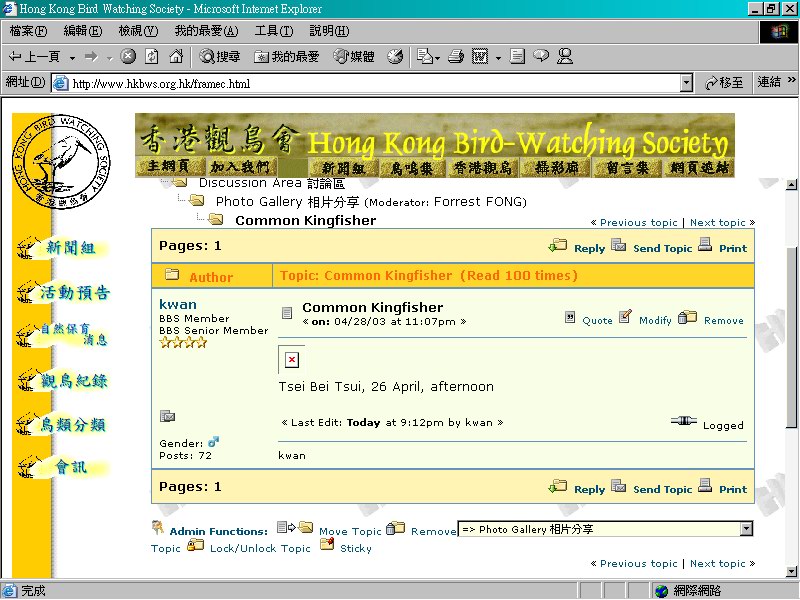This screenshot has height=600, width=800.
Task: Open the 檢視(V) View menu
Action: pos(138,31)
